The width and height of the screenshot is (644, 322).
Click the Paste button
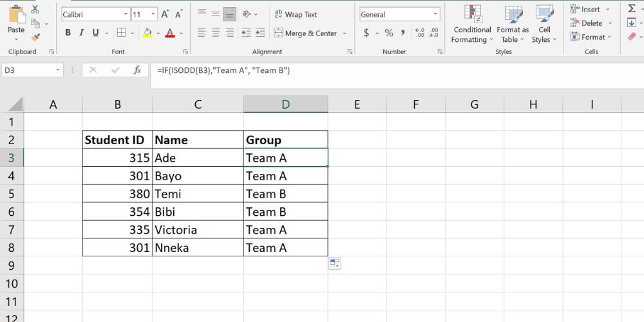point(16,23)
